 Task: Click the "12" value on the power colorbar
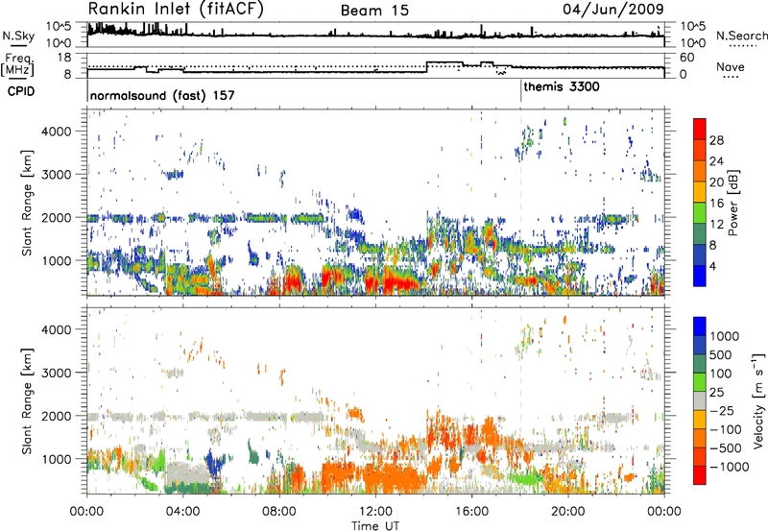pos(716,225)
